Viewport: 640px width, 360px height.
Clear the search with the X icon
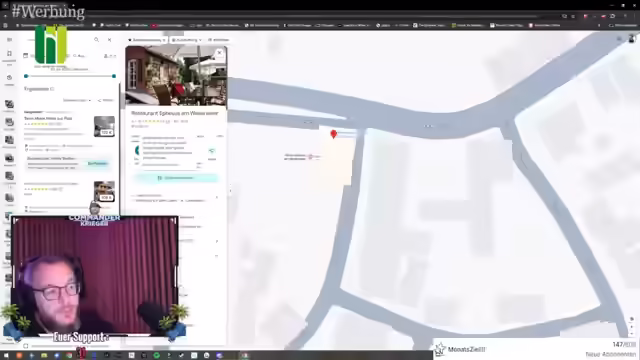[109, 40]
